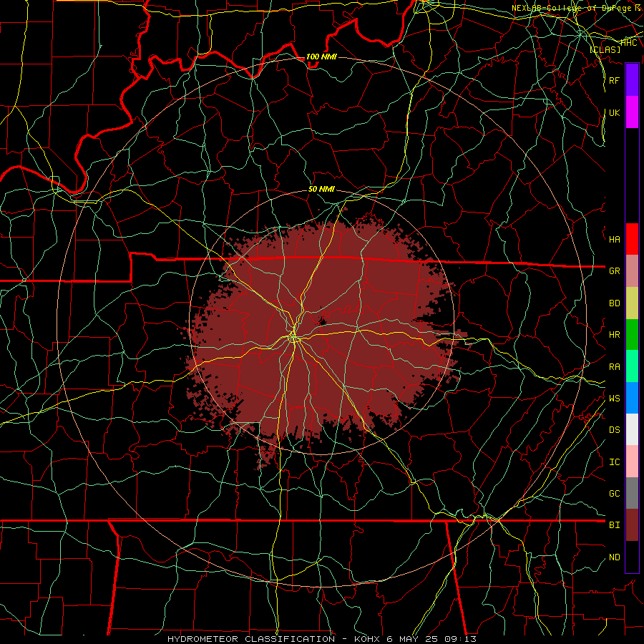This screenshot has height=644, width=644.
Task: Select the GR pink legend swatch
Action: click(x=632, y=271)
